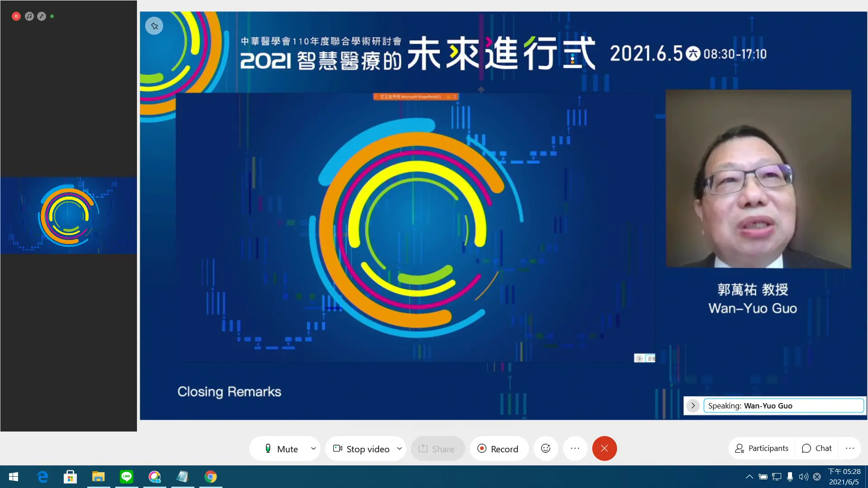Select the self-view video thumbnail
Screen dimensions: 868x488
69,215
